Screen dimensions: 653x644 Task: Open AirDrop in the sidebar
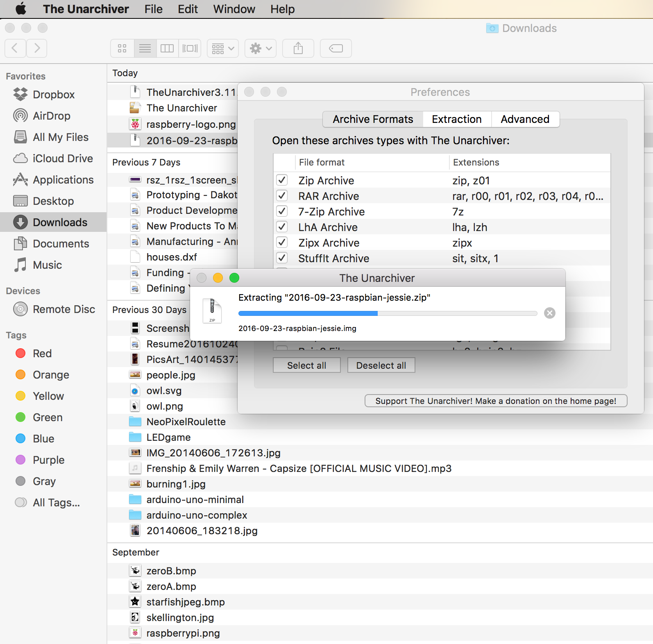53,116
